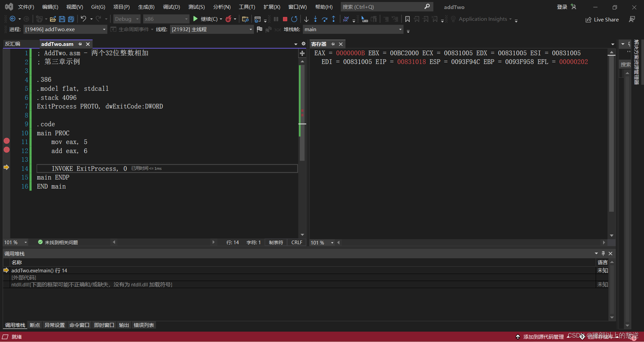Open the 进程 addTwo.exe process dropdown
This screenshot has width=644, height=342.
pos(65,29)
